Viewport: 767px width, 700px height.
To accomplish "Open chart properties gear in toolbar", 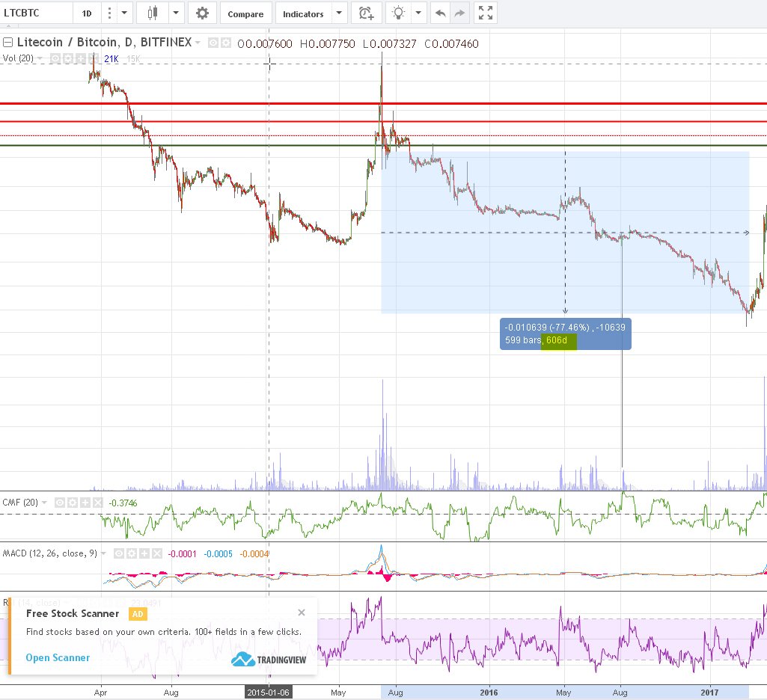I will (x=202, y=13).
